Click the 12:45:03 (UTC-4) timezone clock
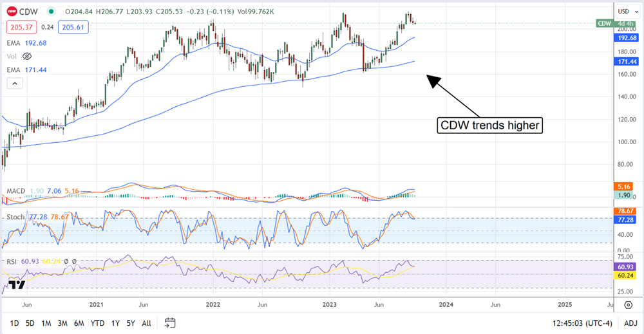The height and width of the screenshot is (334, 644). [x=582, y=323]
